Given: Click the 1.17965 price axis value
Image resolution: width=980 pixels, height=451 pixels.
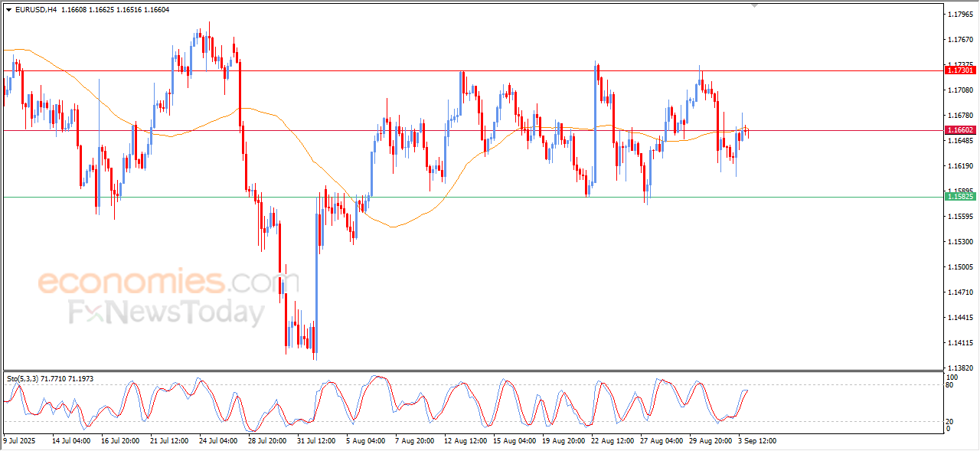Looking at the screenshot, I should pos(960,15).
